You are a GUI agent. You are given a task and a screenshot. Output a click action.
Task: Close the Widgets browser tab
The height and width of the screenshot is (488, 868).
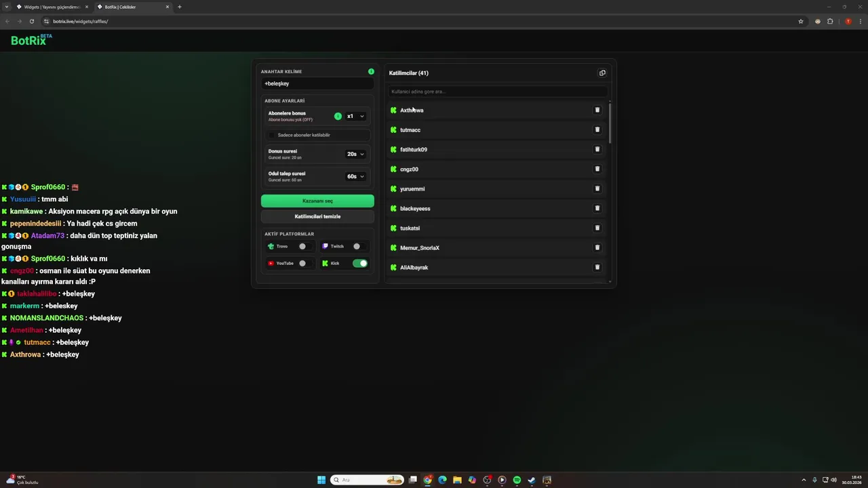[87, 7]
